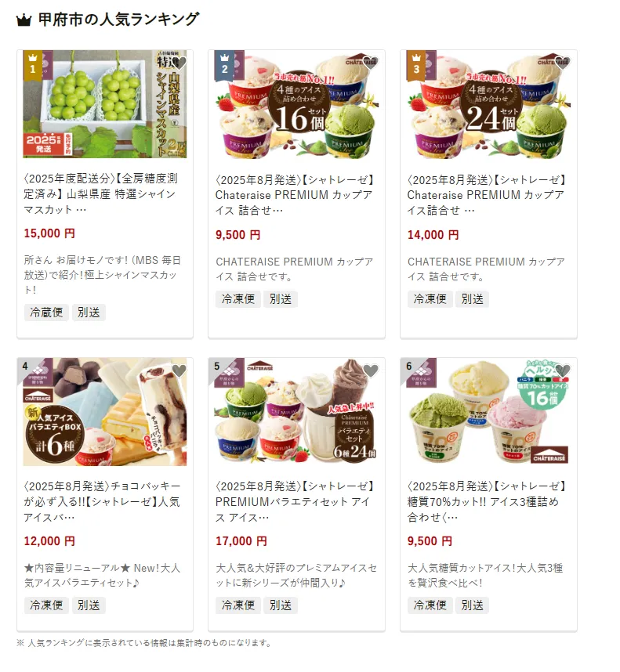Click heart icon on 人気アイスバラエティBOX item
The height and width of the screenshot is (672, 620).
179,370
